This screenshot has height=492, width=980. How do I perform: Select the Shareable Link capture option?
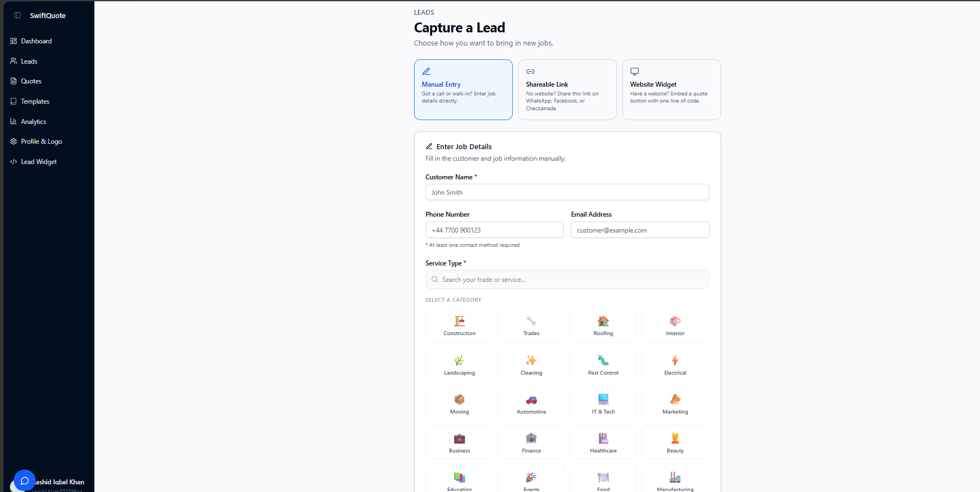coord(568,89)
